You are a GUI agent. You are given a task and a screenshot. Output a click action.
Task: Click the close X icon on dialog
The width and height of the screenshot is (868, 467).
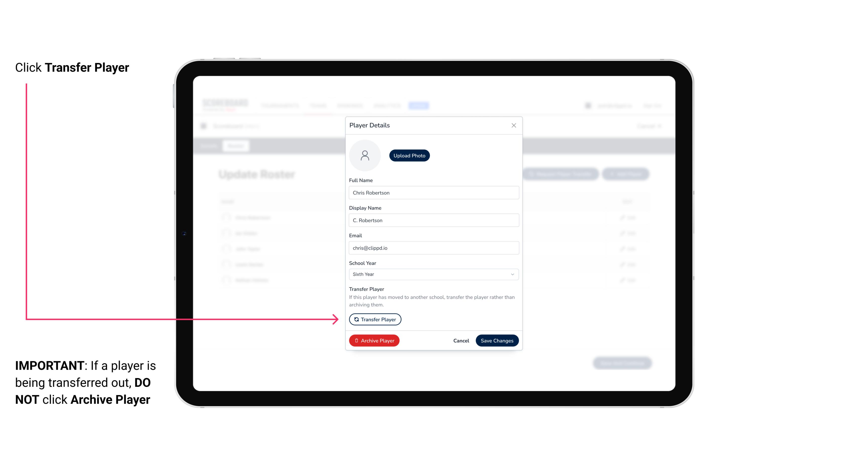[513, 125]
